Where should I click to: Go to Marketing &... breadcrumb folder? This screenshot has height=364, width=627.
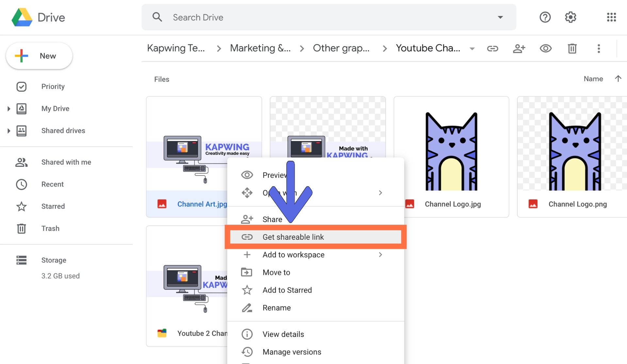260,48
